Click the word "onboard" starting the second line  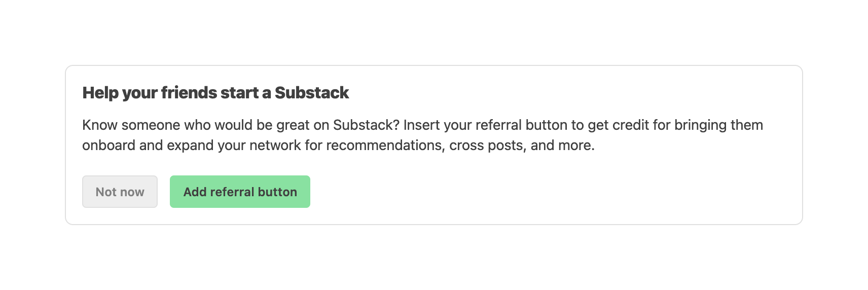[x=108, y=146]
